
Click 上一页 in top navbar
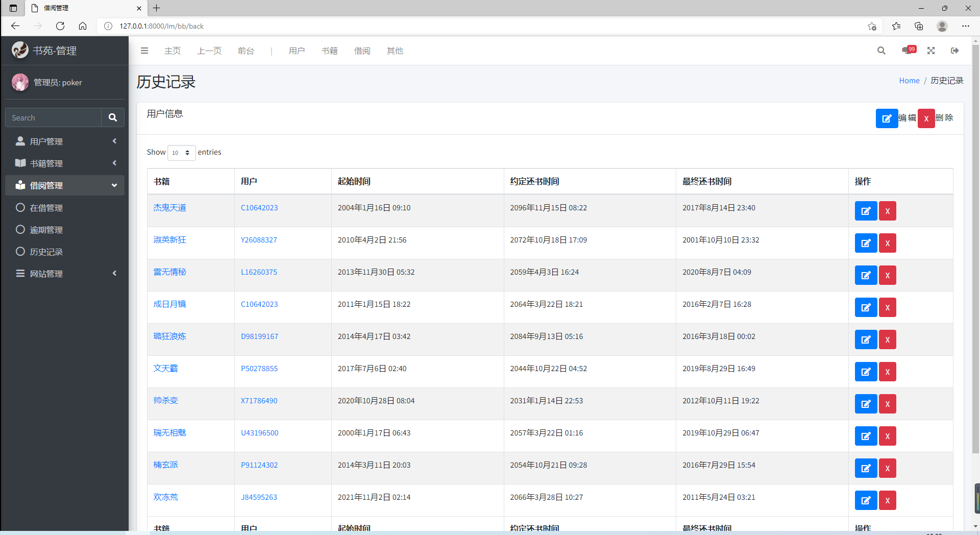pos(209,51)
